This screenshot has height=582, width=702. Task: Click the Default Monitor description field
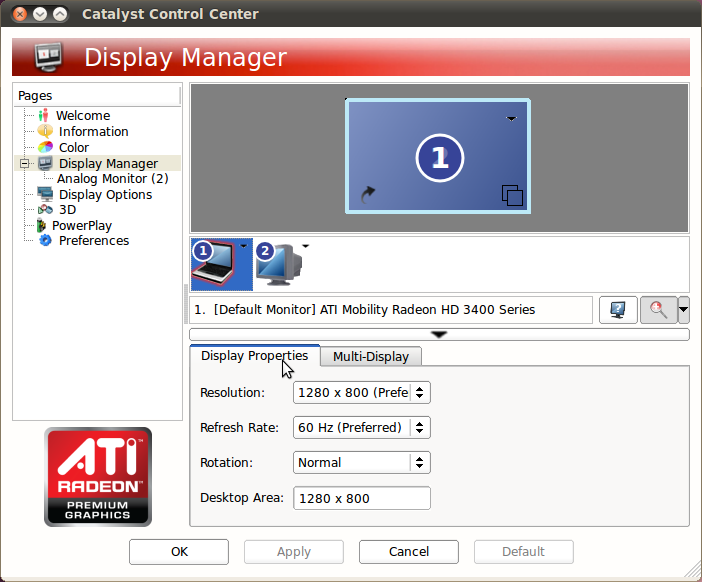391,309
